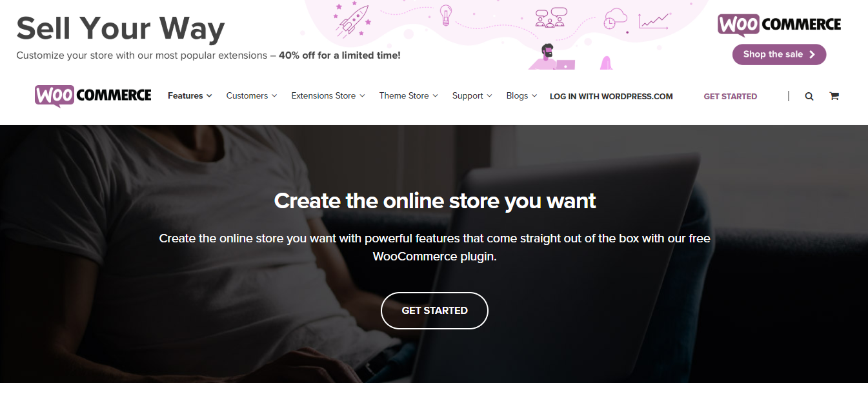868x399 pixels.
Task: Click the WooCommerce logo in sale banner
Action: pos(779,25)
